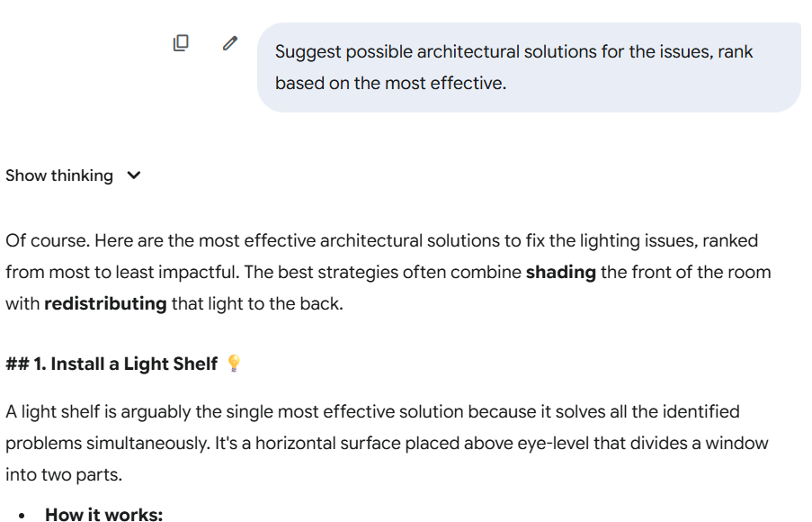Click the word "Suggest" in the prompt

pyautogui.click(x=308, y=51)
